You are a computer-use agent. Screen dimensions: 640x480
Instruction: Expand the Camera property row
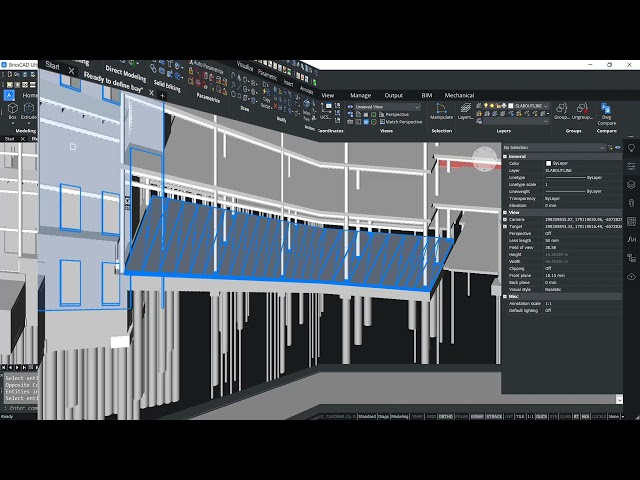click(x=505, y=220)
